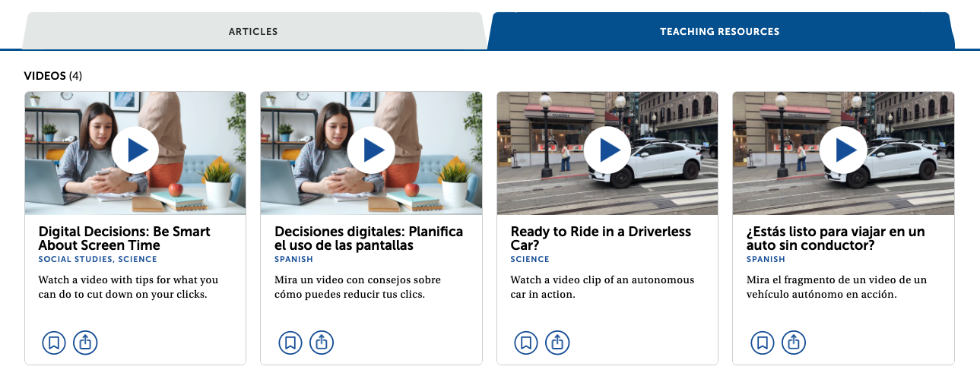Share the Decisiones digitales Spanish video

tap(322, 343)
